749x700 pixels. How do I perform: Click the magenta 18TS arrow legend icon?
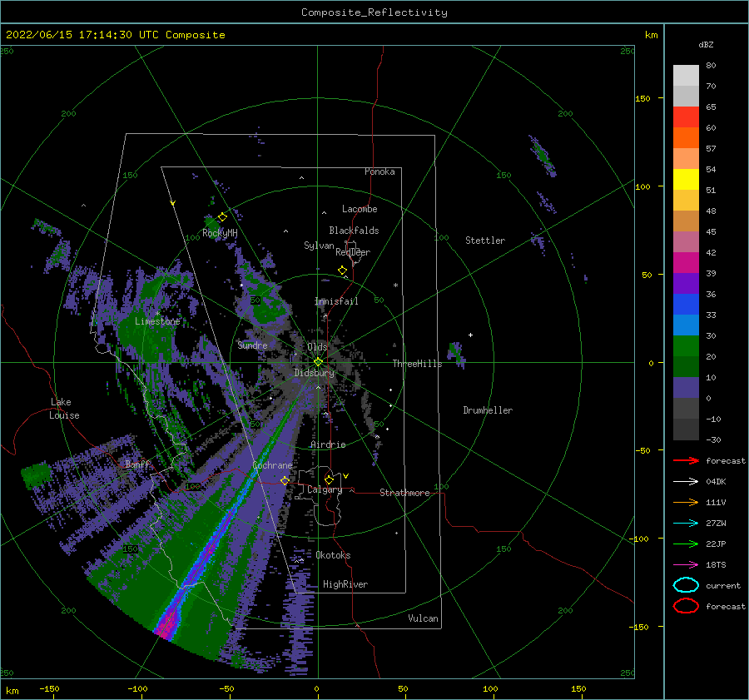coord(686,565)
